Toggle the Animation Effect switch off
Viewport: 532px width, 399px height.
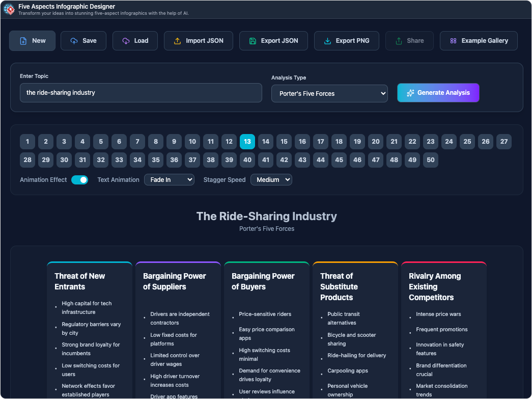[x=79, y=180]
